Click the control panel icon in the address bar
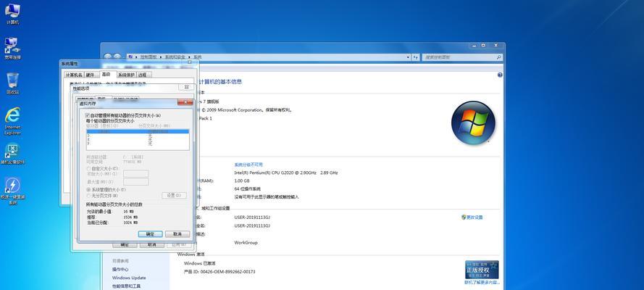 click(x=130, y=57)
